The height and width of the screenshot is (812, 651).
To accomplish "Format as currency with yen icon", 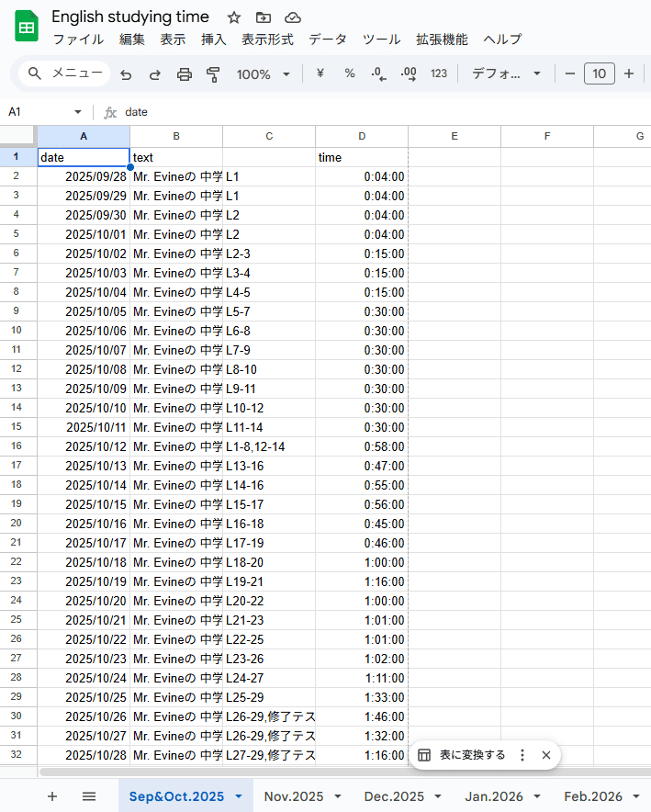I will click(320, 73).
